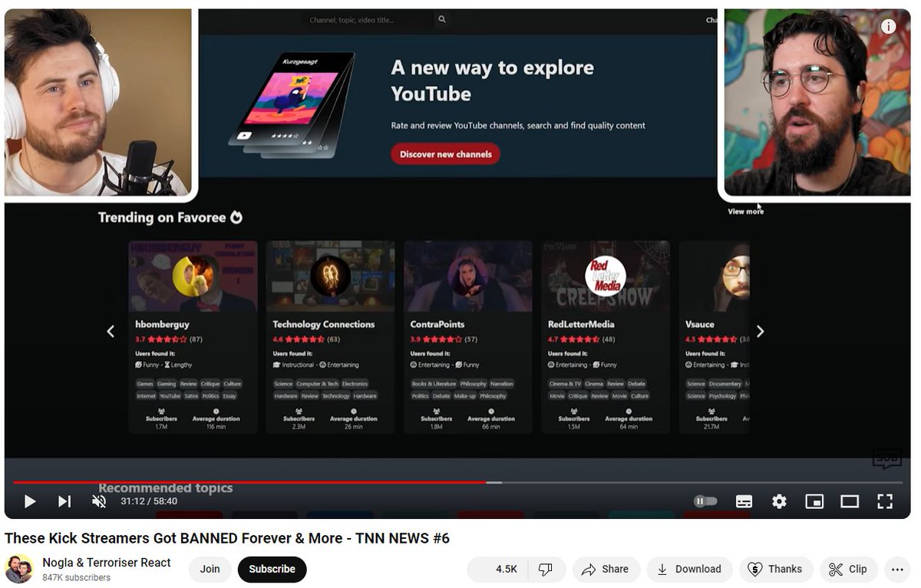Enter full screen mode
The image size is (921, 588).
click(885, 501)
